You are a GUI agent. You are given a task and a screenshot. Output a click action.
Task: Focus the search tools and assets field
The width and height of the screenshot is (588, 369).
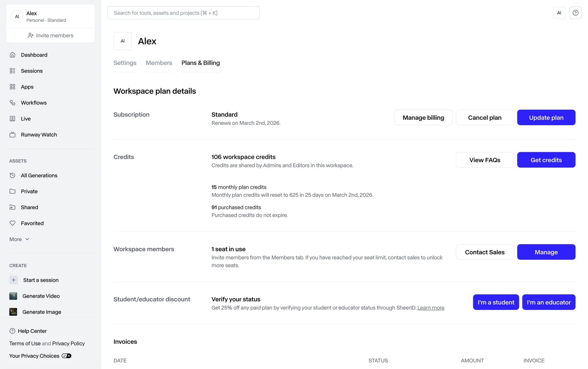[x=183, y=13]
